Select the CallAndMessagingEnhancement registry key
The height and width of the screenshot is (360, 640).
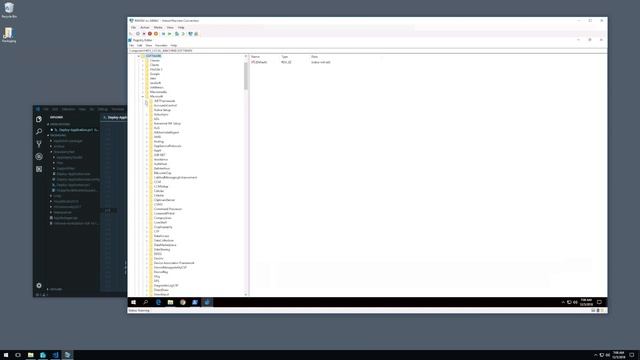point(176,178)
